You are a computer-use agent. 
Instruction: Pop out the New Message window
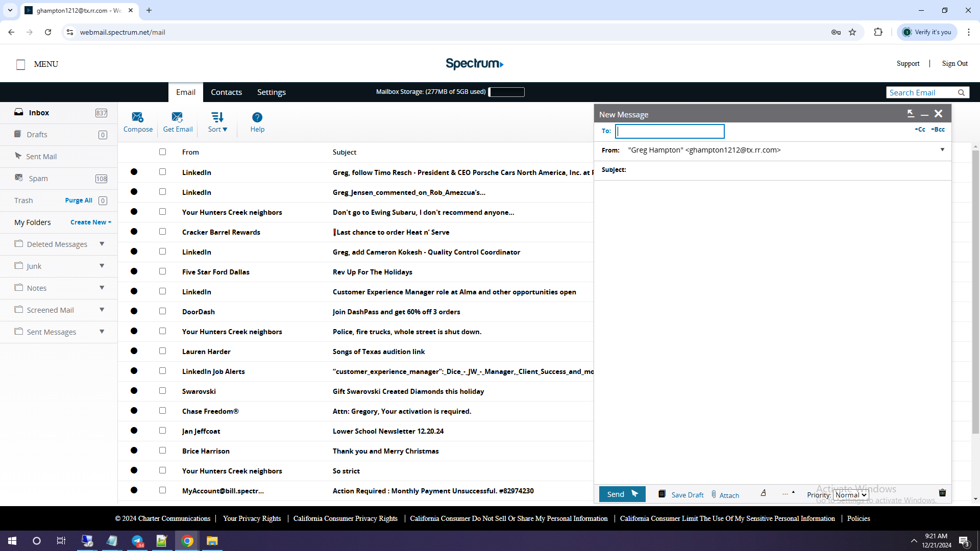point(911,114)
